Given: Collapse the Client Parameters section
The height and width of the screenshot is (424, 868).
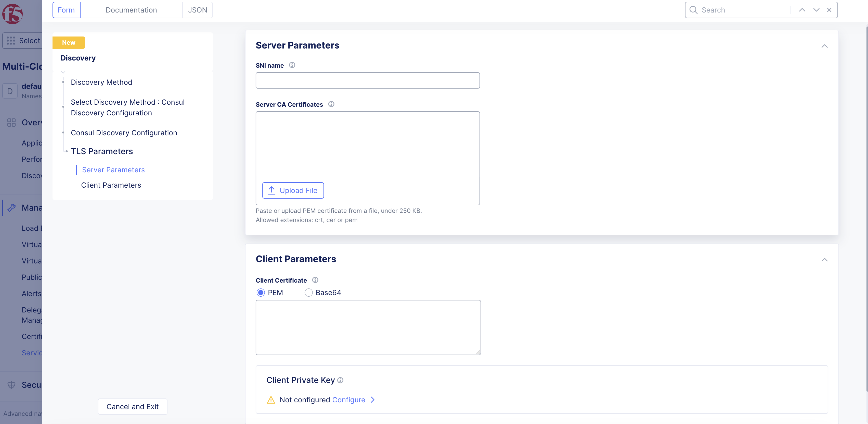Looking at the screenshot, I should pos(824,260).
